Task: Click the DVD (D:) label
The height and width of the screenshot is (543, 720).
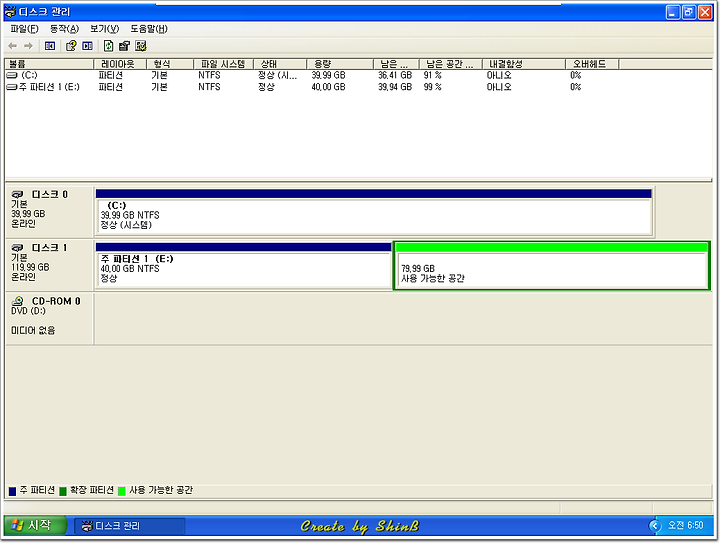Action: 28,311
